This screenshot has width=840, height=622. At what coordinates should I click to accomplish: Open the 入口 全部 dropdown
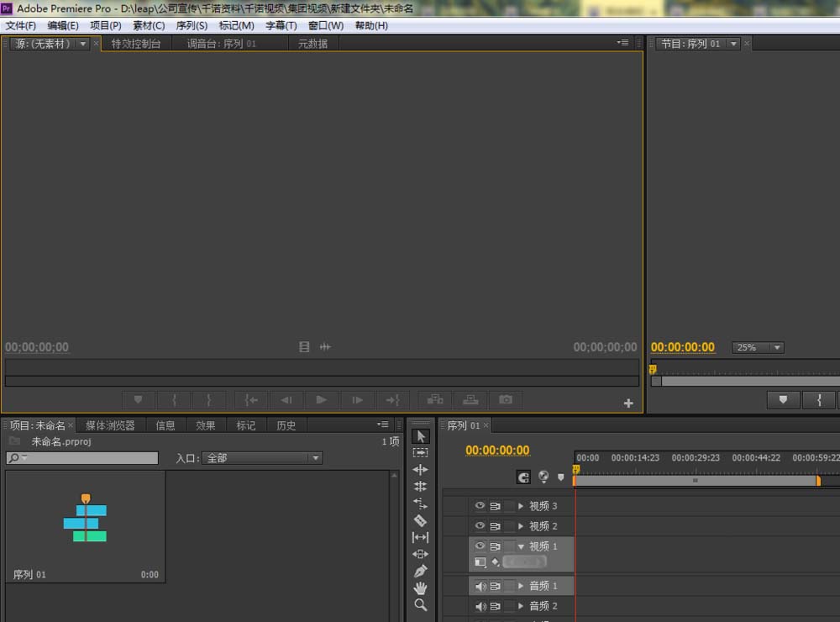tap(262, 458)
